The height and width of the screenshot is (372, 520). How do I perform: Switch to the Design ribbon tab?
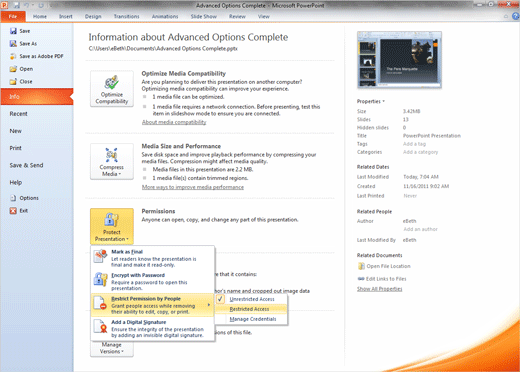pyautogui.click(x=93, y=16)
